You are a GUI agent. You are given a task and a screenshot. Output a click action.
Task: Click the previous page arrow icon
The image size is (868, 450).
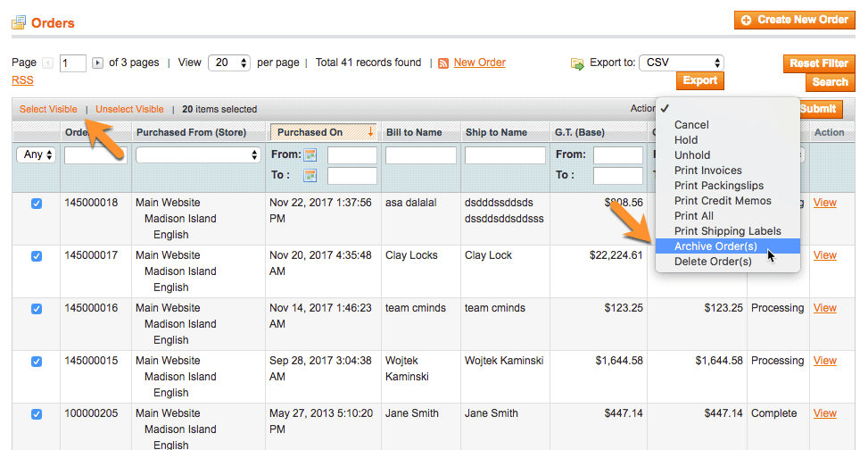48,63
